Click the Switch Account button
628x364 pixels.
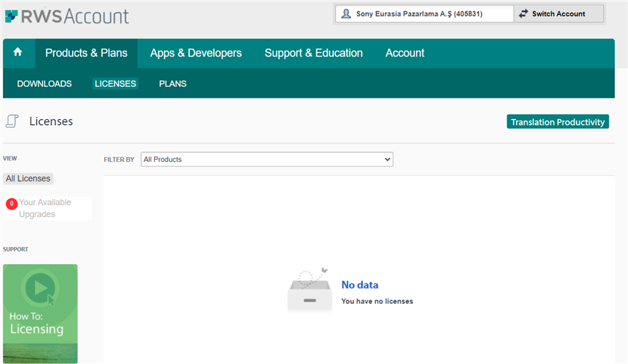558,14
